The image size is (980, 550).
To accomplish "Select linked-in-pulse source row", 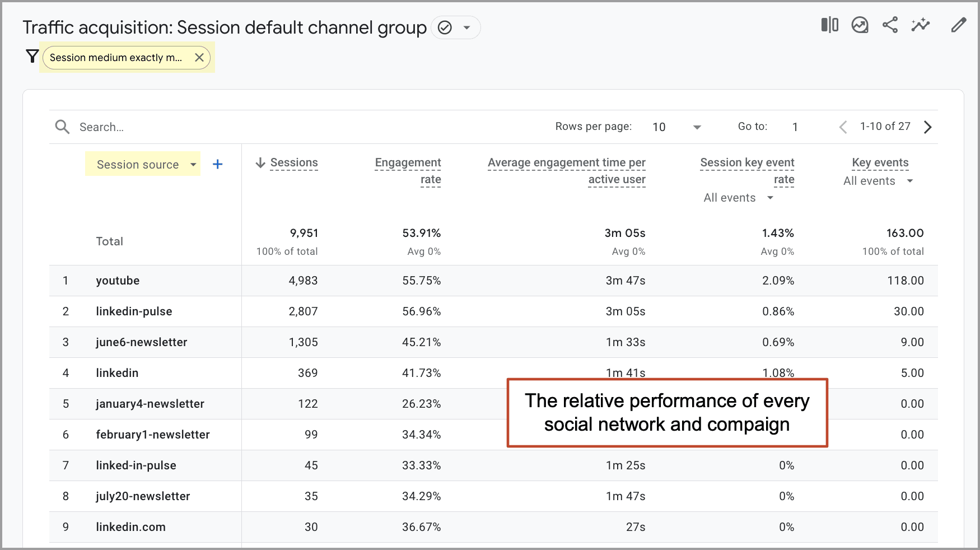I will click(x=136, y=465).
